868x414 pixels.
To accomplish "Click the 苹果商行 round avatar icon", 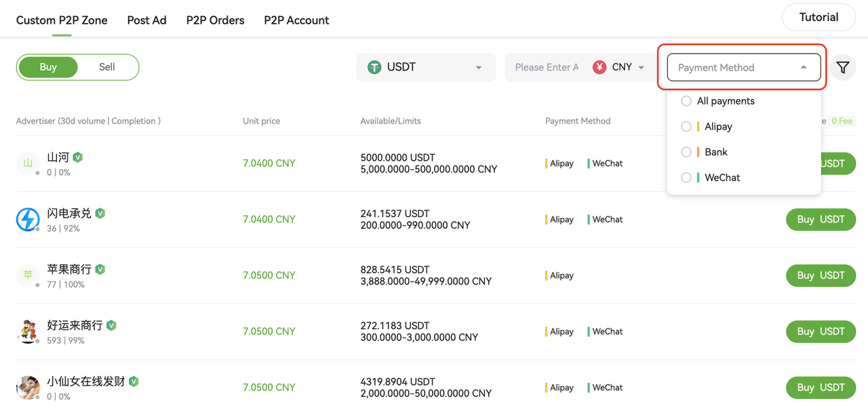I will [x=28, y=275].
